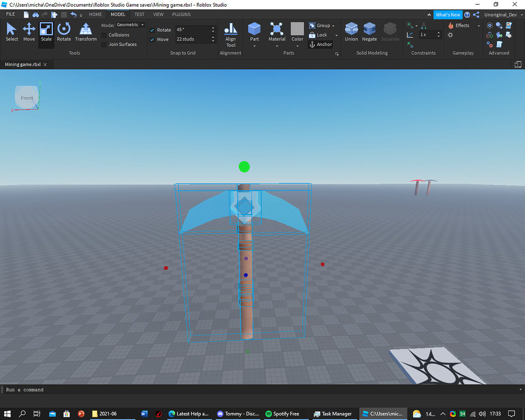Screen dimensions: 525x420
Task: Enable the Collisions checkbox
Action: click(104, 35)
